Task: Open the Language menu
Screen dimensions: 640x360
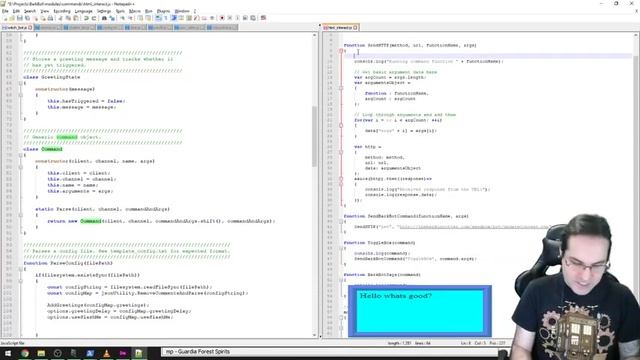Action: coord(84,11)
